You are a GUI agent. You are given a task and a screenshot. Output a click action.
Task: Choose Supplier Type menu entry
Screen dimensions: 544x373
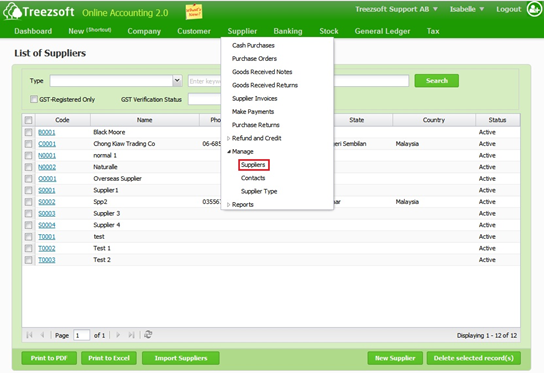259,191
